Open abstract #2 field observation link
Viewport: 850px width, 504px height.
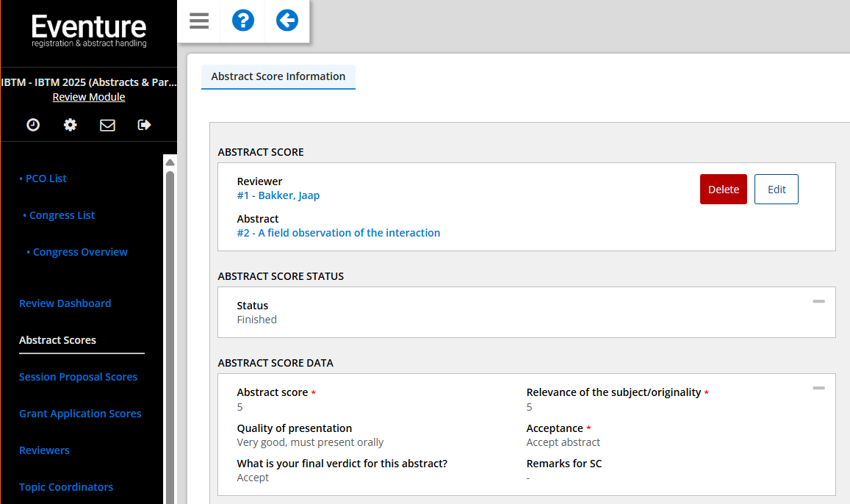338,233
